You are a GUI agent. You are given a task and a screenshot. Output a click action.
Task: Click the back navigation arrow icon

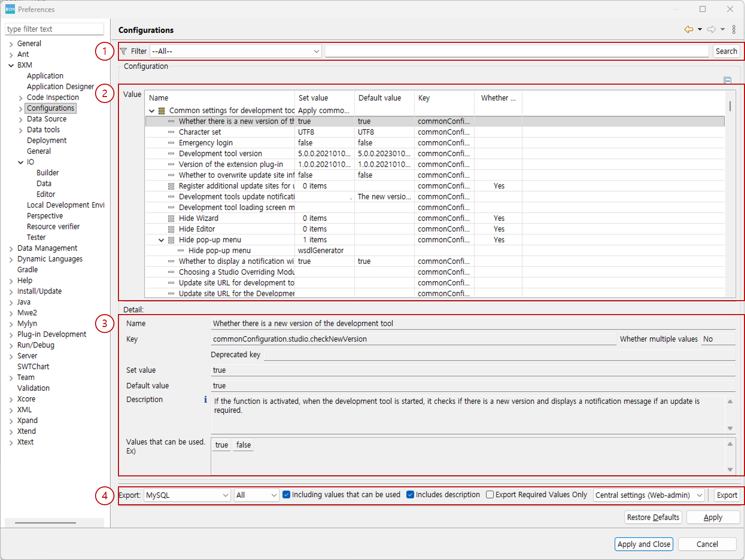pos(689,29)
